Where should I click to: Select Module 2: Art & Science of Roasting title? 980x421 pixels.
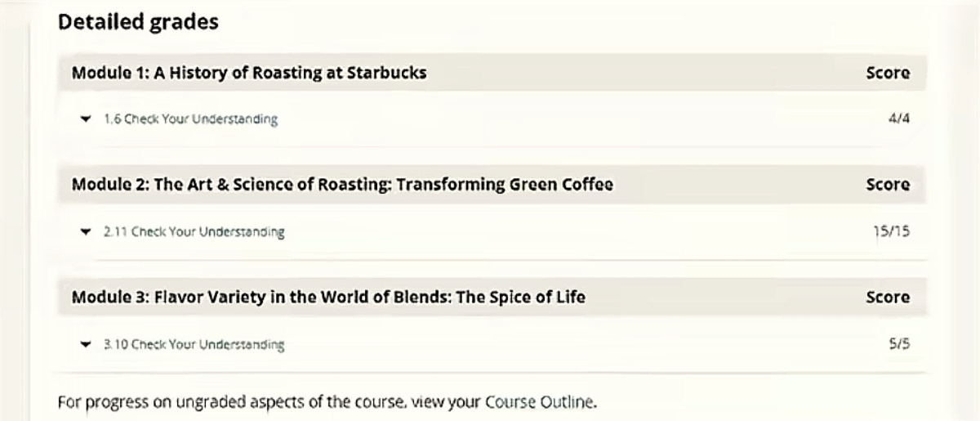[342, 185]
